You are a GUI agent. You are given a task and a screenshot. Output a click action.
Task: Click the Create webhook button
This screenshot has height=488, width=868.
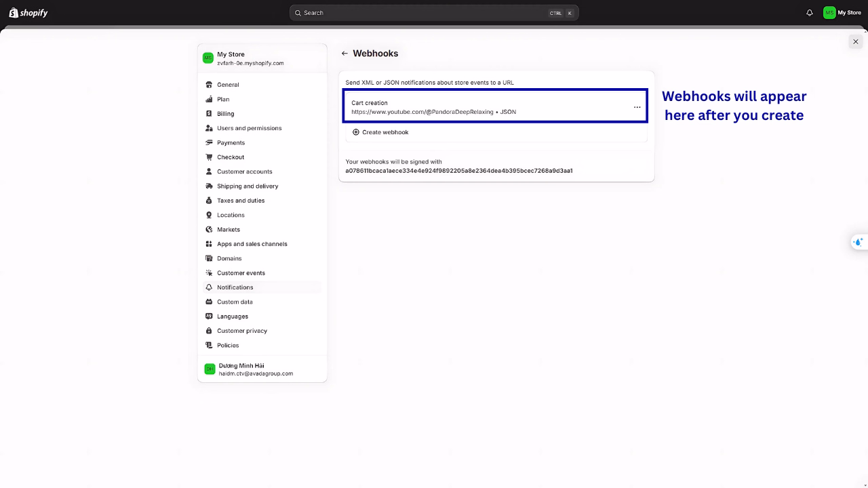pyautogui.click(x=380, y=132)
